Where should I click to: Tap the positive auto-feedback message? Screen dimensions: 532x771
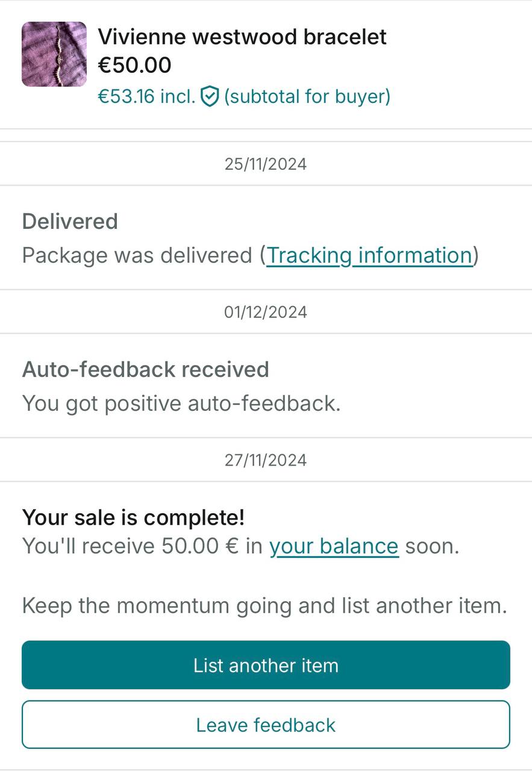tap(181, 404)
